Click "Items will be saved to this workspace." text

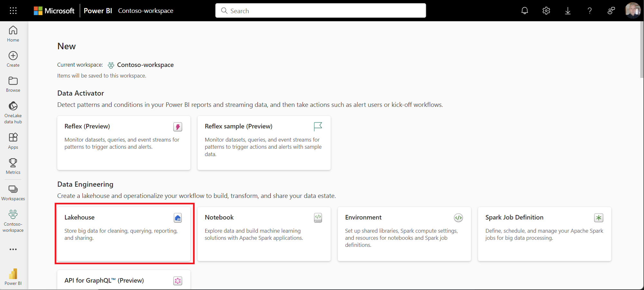pos(102,76)
